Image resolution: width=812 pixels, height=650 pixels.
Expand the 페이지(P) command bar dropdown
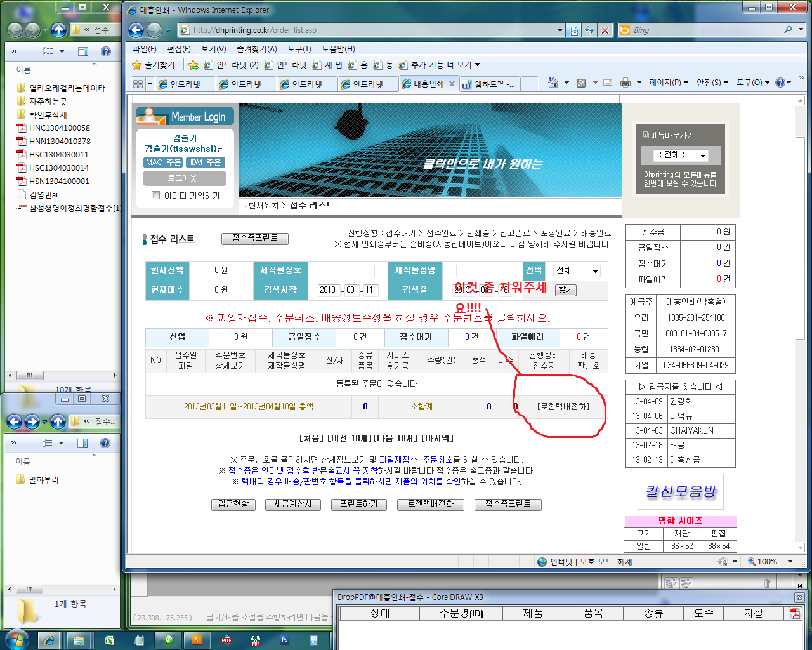point(668,83)
